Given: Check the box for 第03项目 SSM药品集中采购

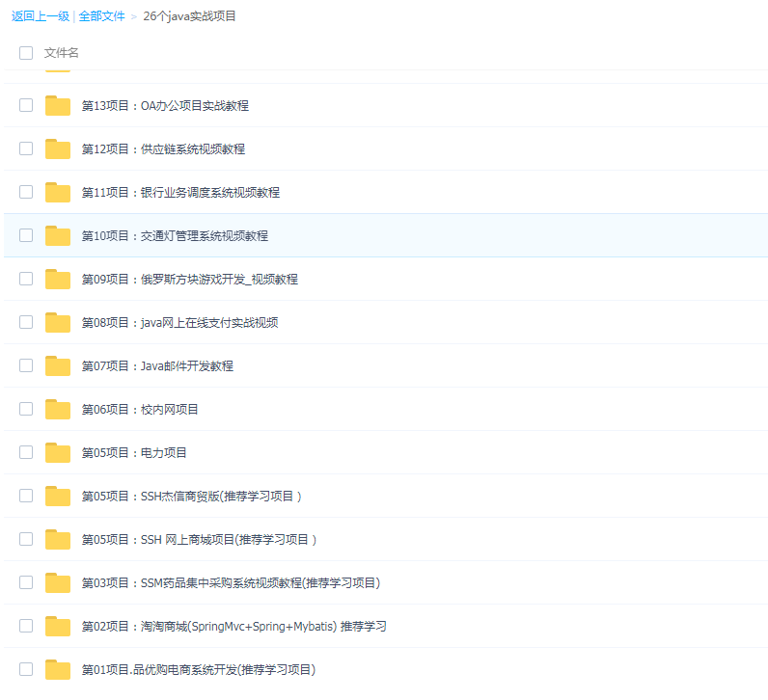Looking at the screenshot, I should [x=26, y=582].
